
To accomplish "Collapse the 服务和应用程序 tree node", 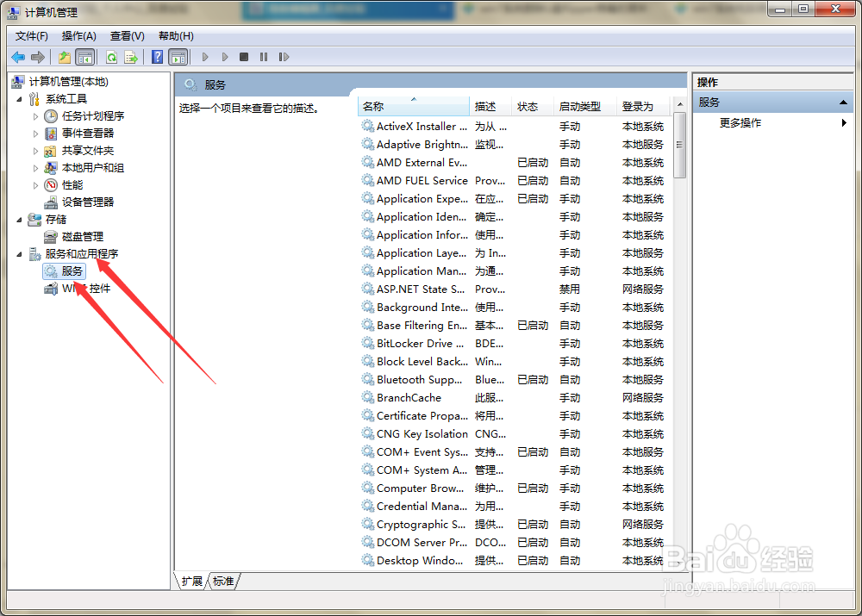I will click(19, 254).
